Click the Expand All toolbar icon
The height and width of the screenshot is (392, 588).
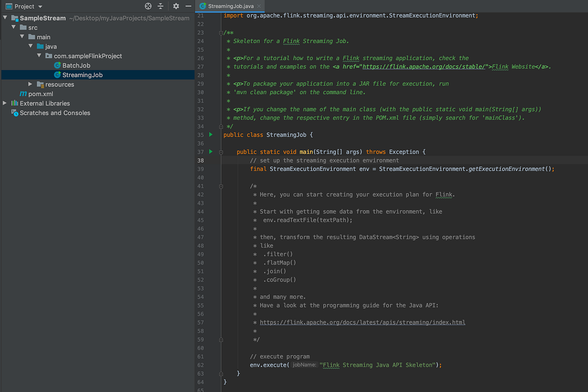click(x=160, y=6)
